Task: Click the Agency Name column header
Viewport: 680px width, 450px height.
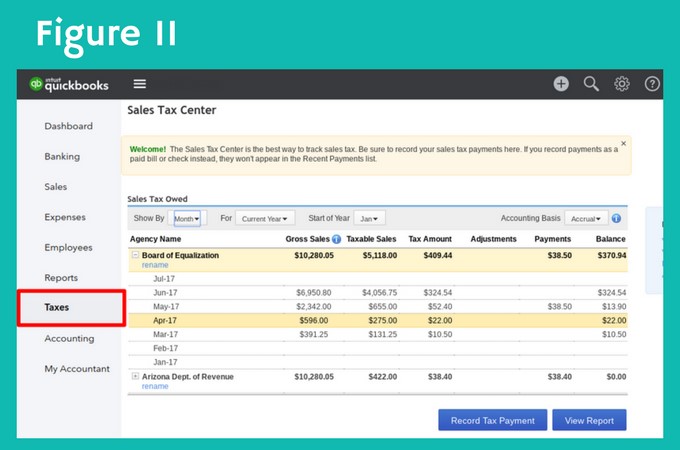Action: [155, 239]
